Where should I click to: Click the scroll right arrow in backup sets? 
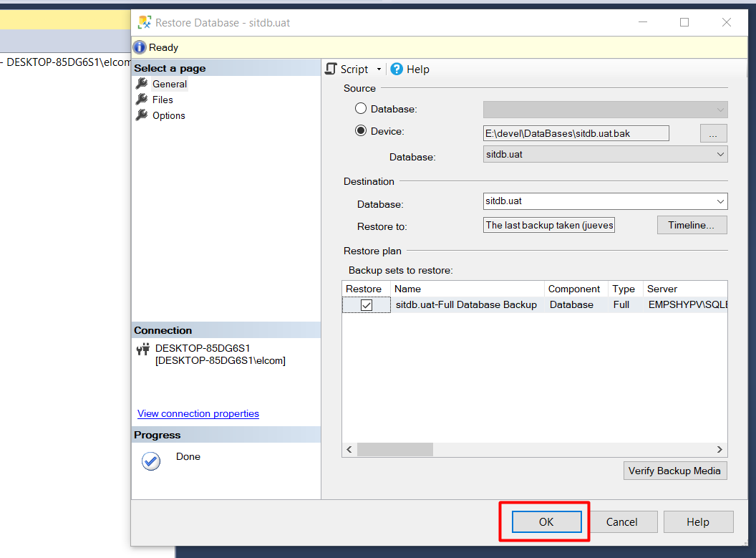pos(719,449)
